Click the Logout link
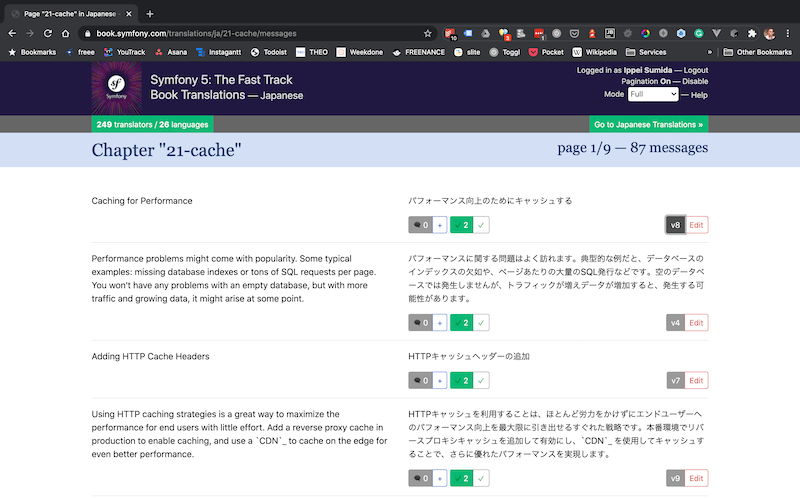 [x=696, y=70]
